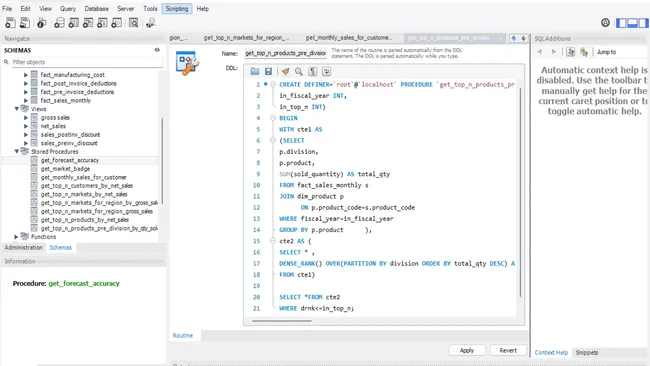Switch to get_monthly_sales_for_custome tab
This screenshot has width=650, height=366.
tap(349, 38)
